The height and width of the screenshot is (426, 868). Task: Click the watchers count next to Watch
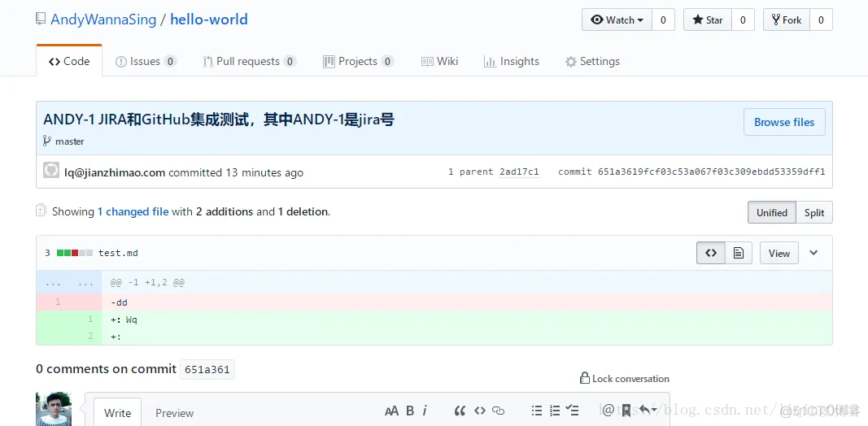tap(663, 20)
